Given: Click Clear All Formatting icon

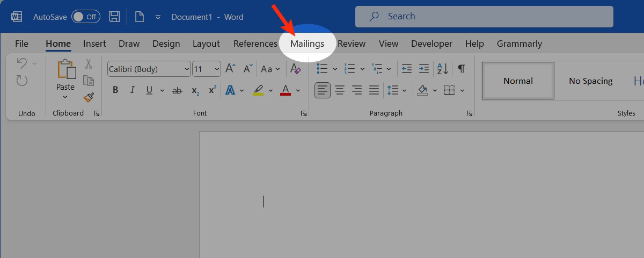Looking at the screenshot, I should pos(296,69).
